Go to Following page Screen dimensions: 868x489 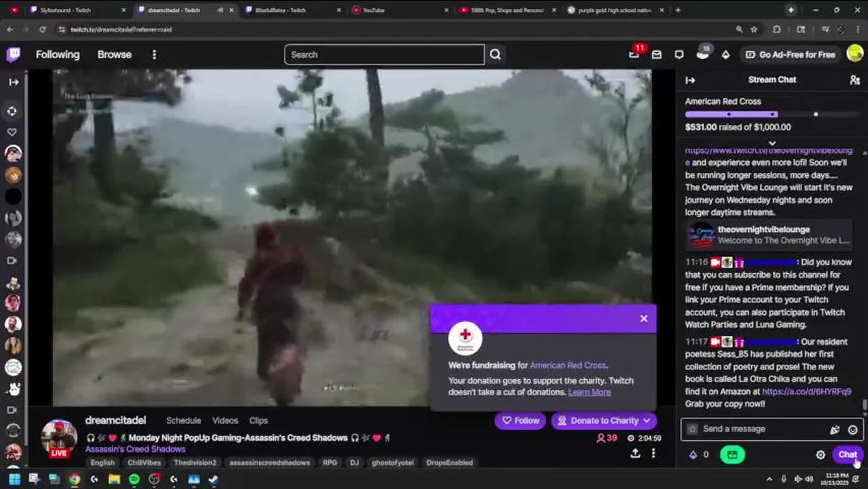(58, 54)
